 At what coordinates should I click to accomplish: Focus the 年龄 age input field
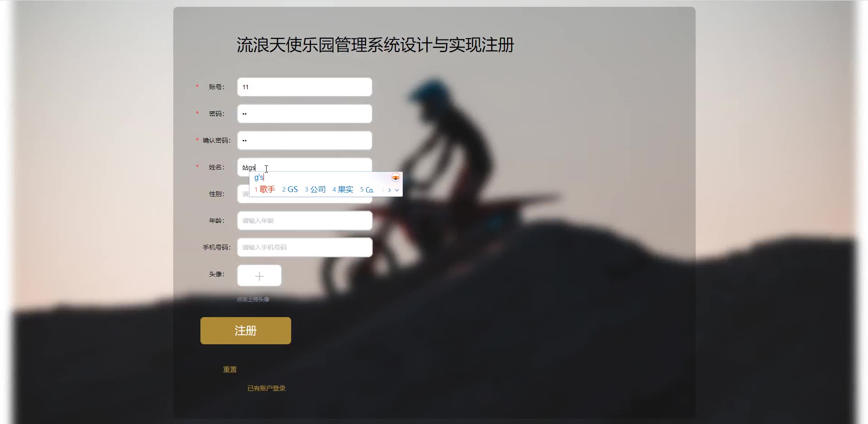coord(305,221)
